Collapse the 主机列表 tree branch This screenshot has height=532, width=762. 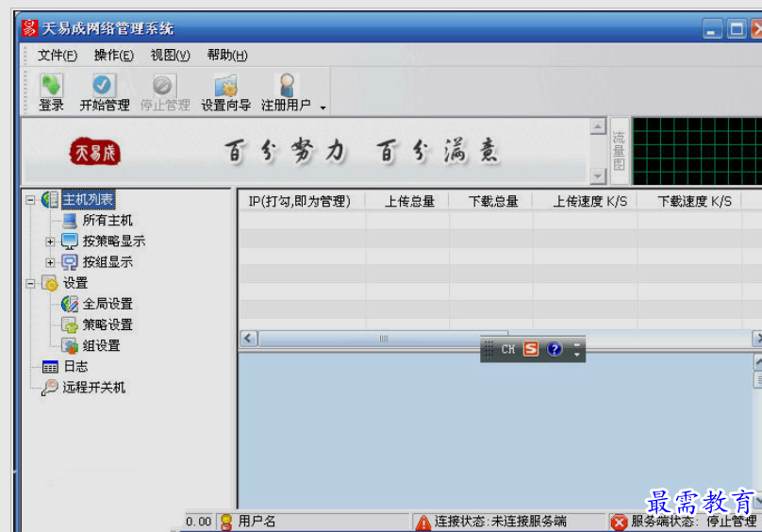[30, 200]
